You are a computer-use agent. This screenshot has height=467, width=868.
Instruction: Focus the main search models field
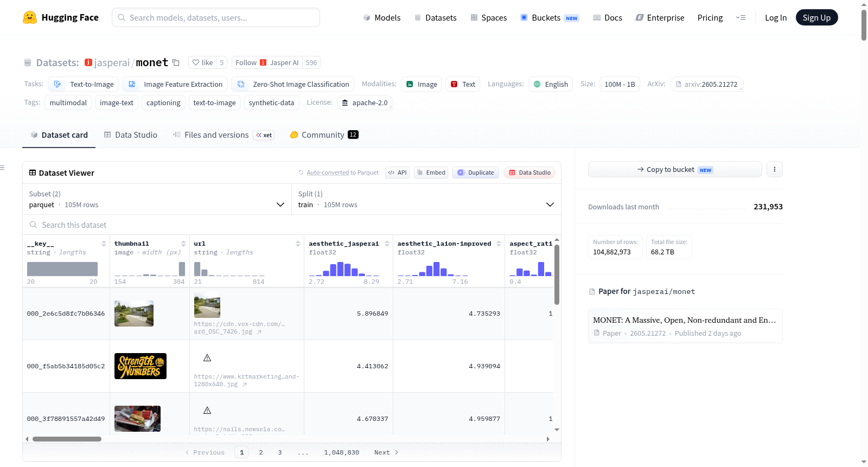216,17
